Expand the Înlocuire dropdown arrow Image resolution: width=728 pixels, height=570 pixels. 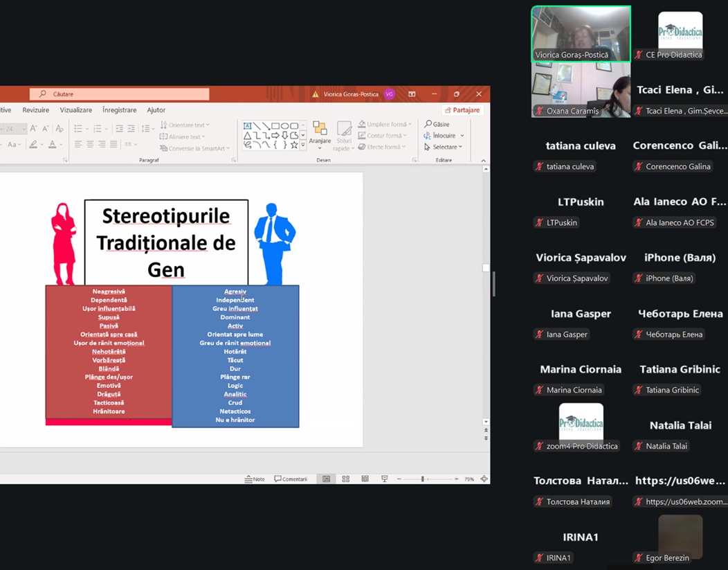pos(462,136)
